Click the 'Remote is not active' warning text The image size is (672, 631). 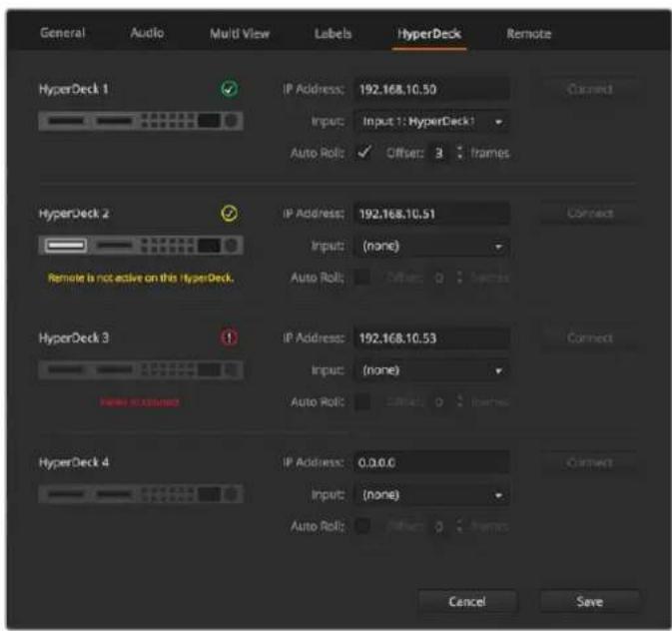[x=141, y=278]
